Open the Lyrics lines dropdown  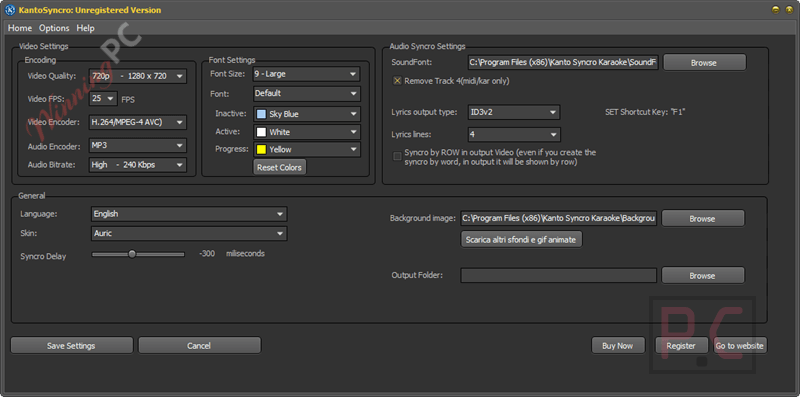click(514, 135)
